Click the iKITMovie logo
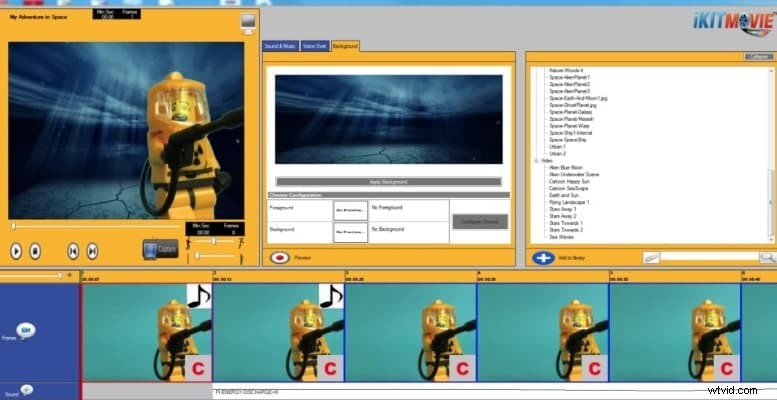 [x=734, y=23]
